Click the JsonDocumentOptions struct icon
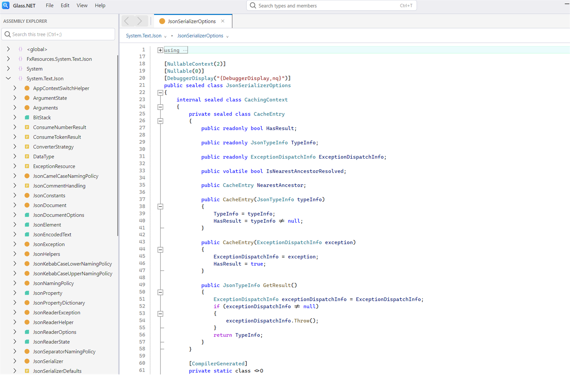Screen dimensions: 570x392 [x=27, y=215]
